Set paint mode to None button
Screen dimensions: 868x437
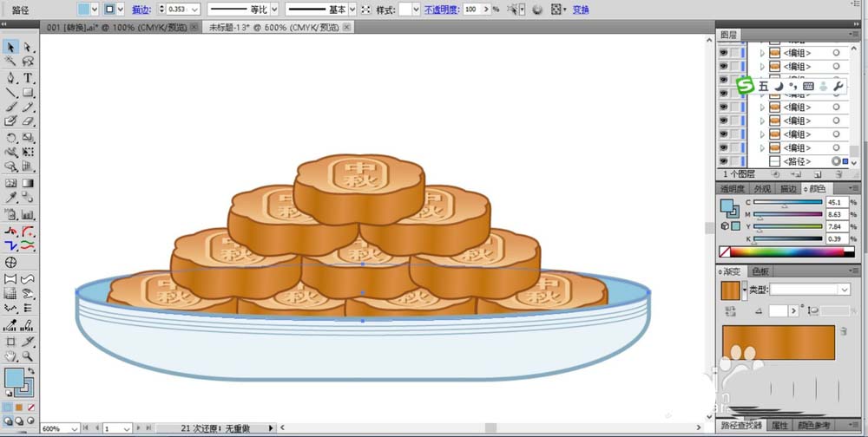[x=31, y=408]
